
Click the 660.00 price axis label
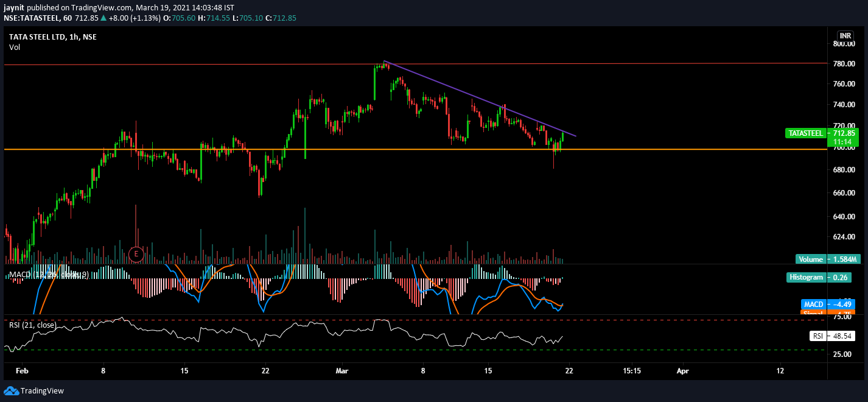tap(844, 192)
